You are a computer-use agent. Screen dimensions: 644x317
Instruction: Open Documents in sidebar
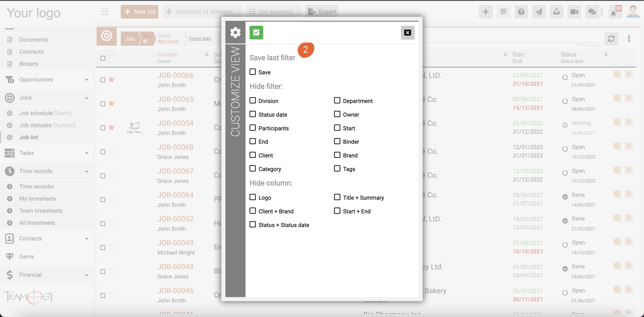pos(34,40)
